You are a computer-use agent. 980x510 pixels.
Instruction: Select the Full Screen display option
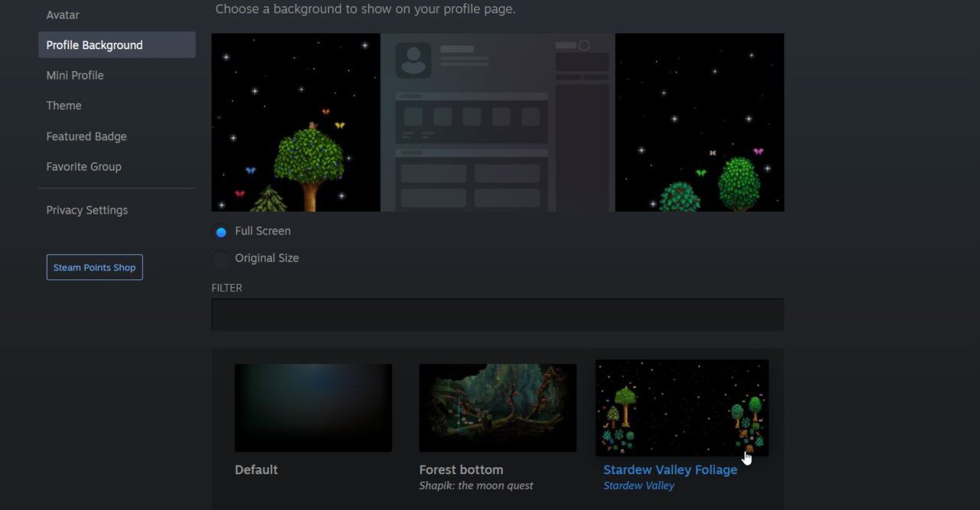(x=220, y=231)
